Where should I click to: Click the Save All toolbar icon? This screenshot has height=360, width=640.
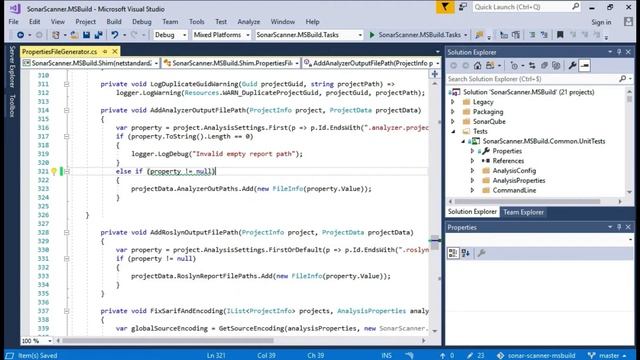pos(98,35)
